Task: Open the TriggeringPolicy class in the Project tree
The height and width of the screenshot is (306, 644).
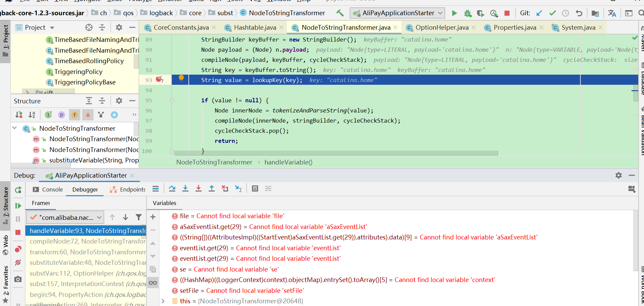Action: point(78,72)
